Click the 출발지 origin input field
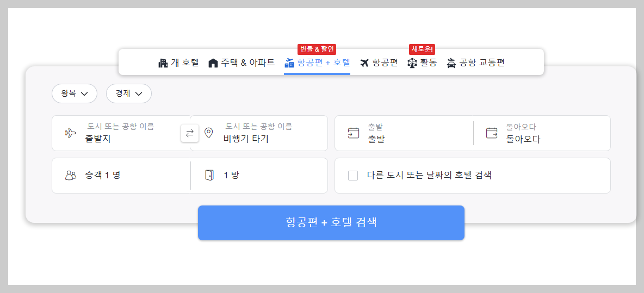This screenshot has width=644, height=293. click(x=121, y=133)
